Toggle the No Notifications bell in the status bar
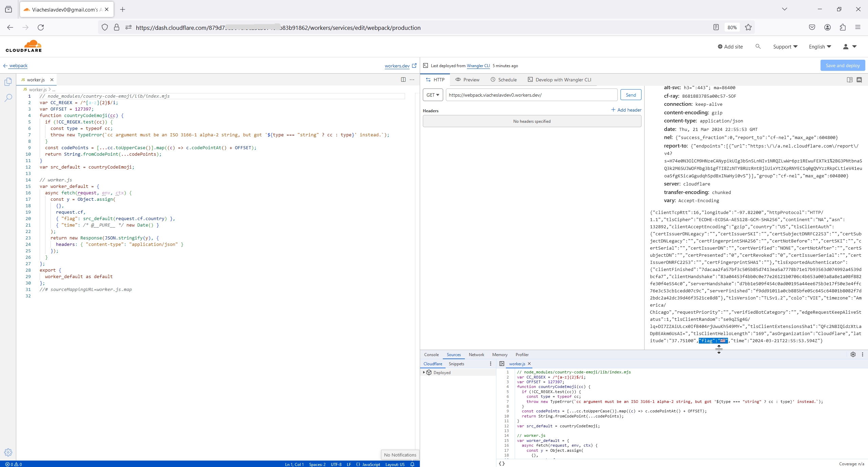 click(412, 464)
